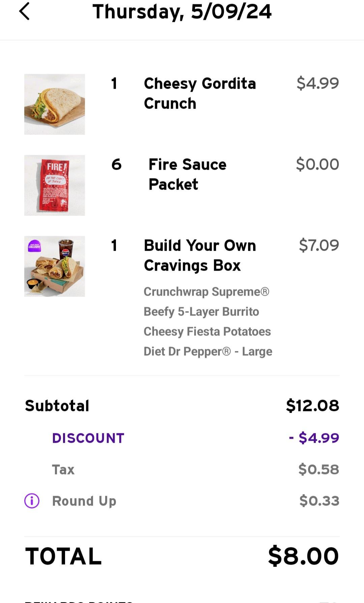
Task: Tap the Build Your Own Cravings Box image
Action: coord(55,266)
